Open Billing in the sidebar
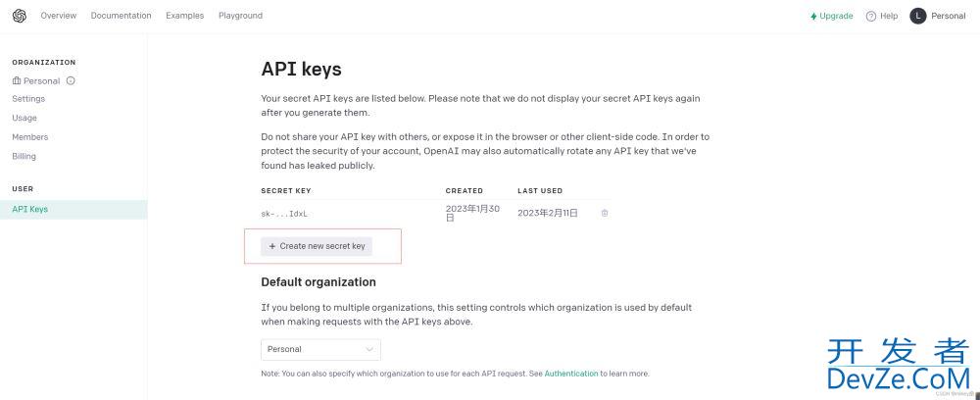980x400 pixels. [x=24, y=156]
